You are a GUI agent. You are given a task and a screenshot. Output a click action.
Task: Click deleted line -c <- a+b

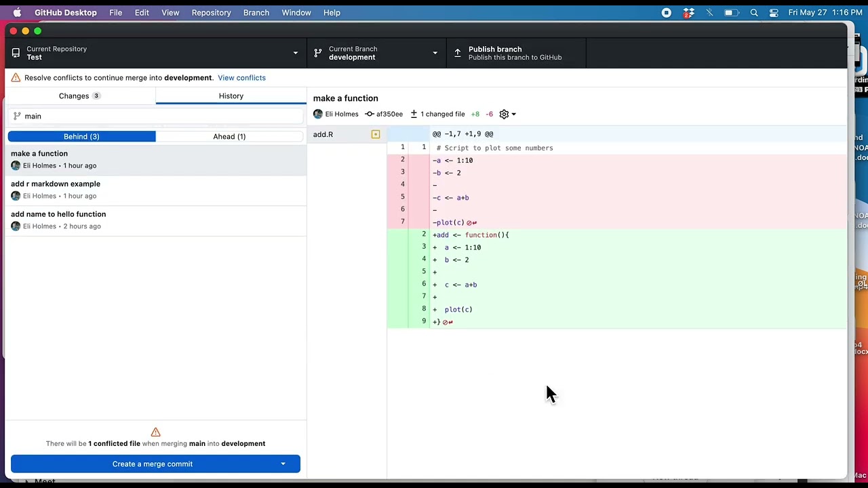(451, 198)
